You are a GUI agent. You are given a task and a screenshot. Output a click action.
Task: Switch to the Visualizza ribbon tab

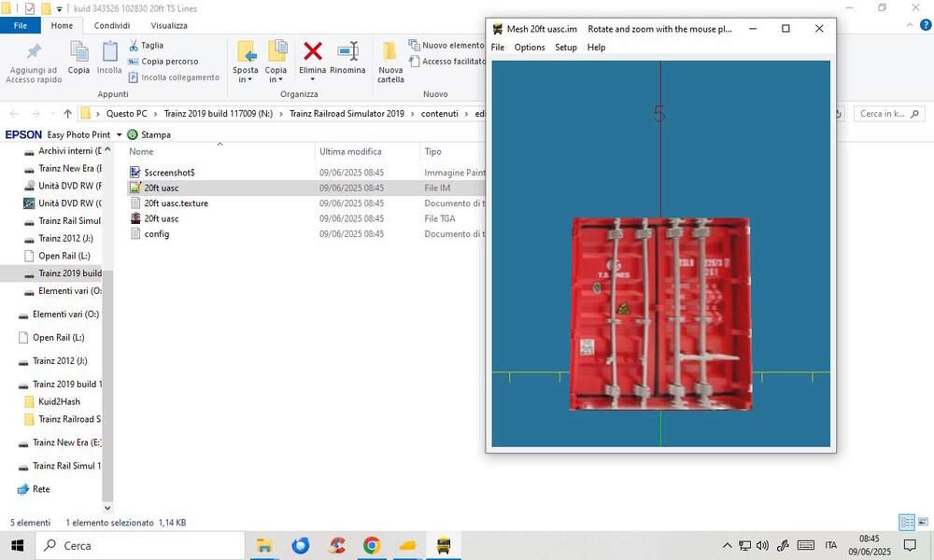click(169, 25)
